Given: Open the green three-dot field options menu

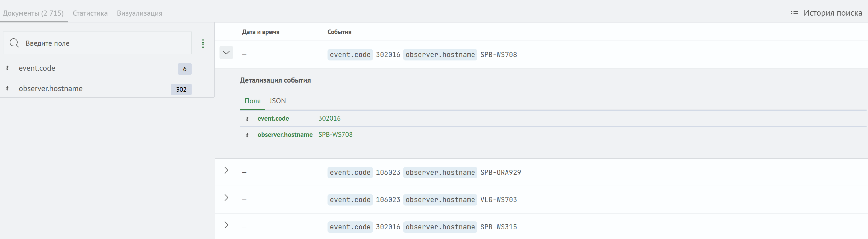Looking at the screenshot, I should [x=203, y=43].
